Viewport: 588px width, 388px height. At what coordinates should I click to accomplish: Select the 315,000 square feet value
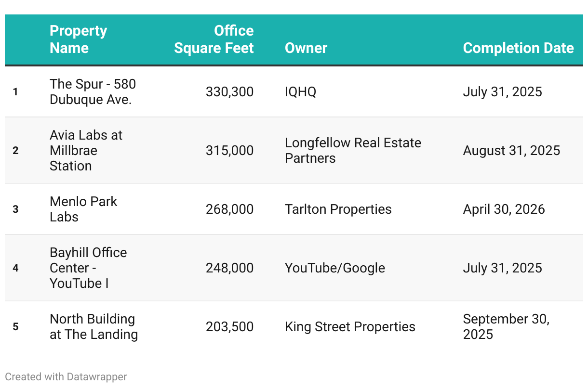pyautogui.click(x=229, y=150)
